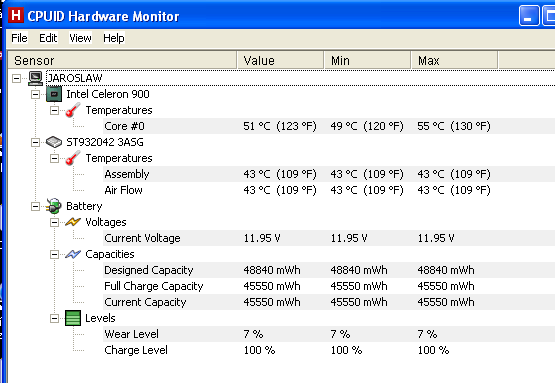
Task: Click the Battery plug icon
Action: pyautogui.click(x=54, y=206)
